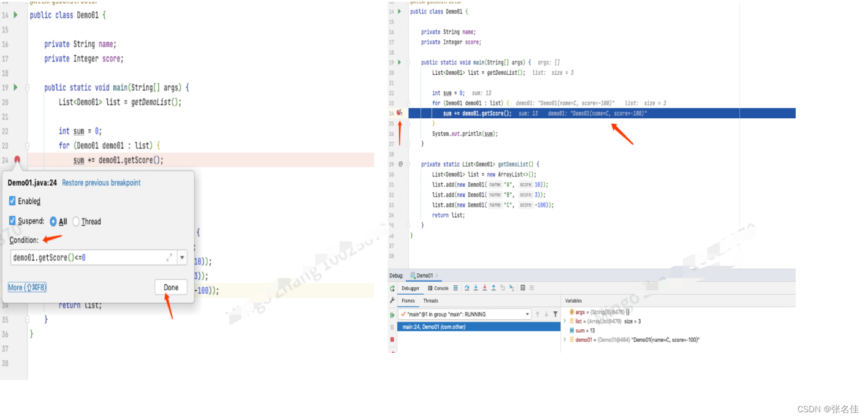Click the show execution point lines icon after Console
Image resolution: width=868 pixels, height=419 pixels.
[455, 288]
